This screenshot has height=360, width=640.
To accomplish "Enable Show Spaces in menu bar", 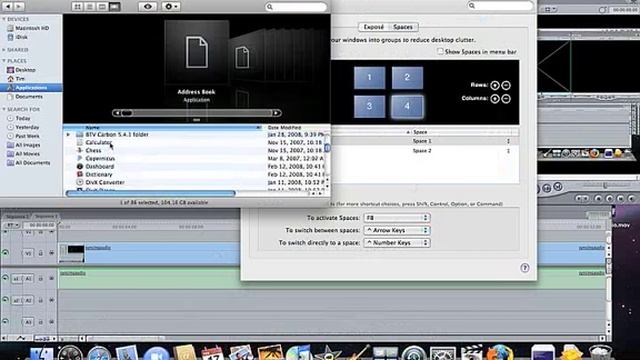I will point(440,51).
